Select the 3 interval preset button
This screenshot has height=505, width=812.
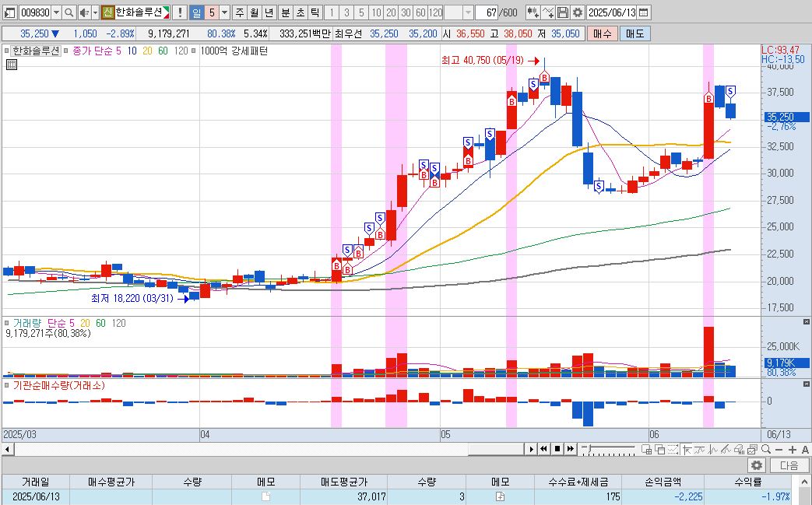tap(346, 12)
